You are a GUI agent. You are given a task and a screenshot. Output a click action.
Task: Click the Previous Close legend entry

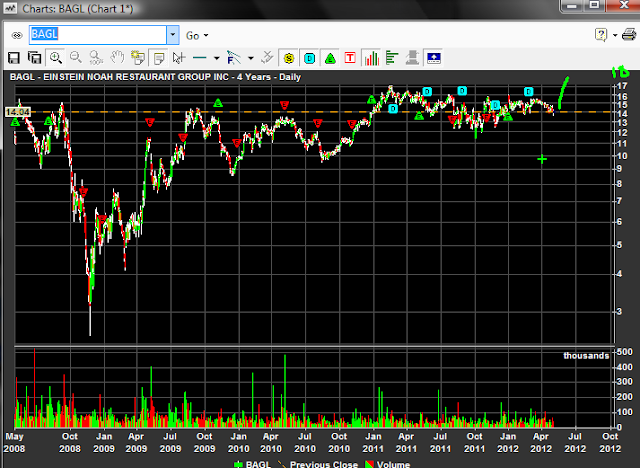(318, 464)
